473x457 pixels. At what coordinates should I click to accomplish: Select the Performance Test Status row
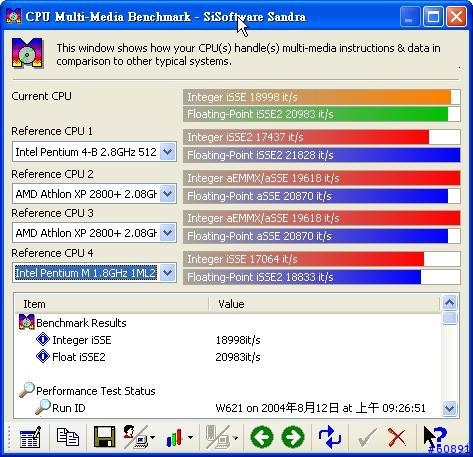[x=228, y=391]
